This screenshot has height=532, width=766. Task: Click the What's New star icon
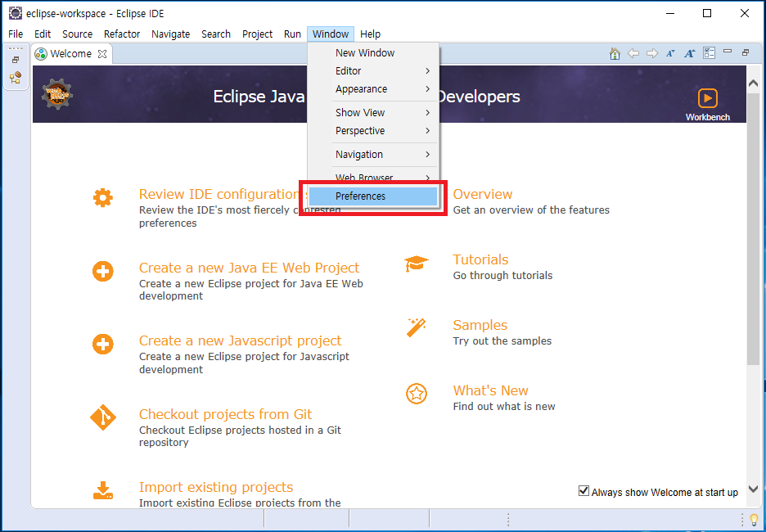417,393
